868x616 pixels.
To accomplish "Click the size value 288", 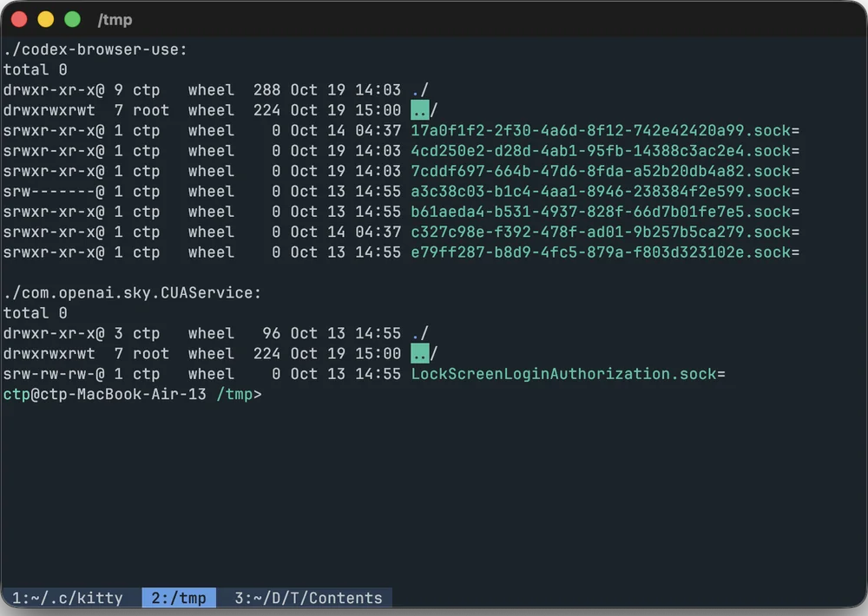I will [x=266, y=90].
